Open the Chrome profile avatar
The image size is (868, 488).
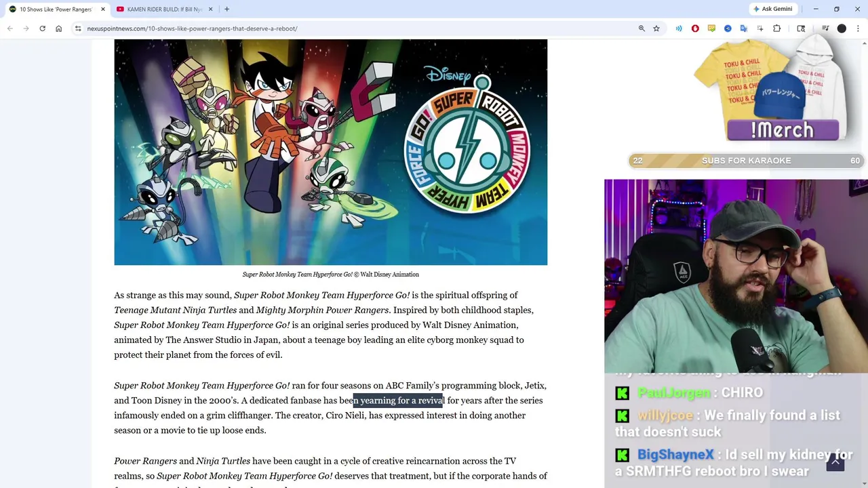(x=842, y=28)
